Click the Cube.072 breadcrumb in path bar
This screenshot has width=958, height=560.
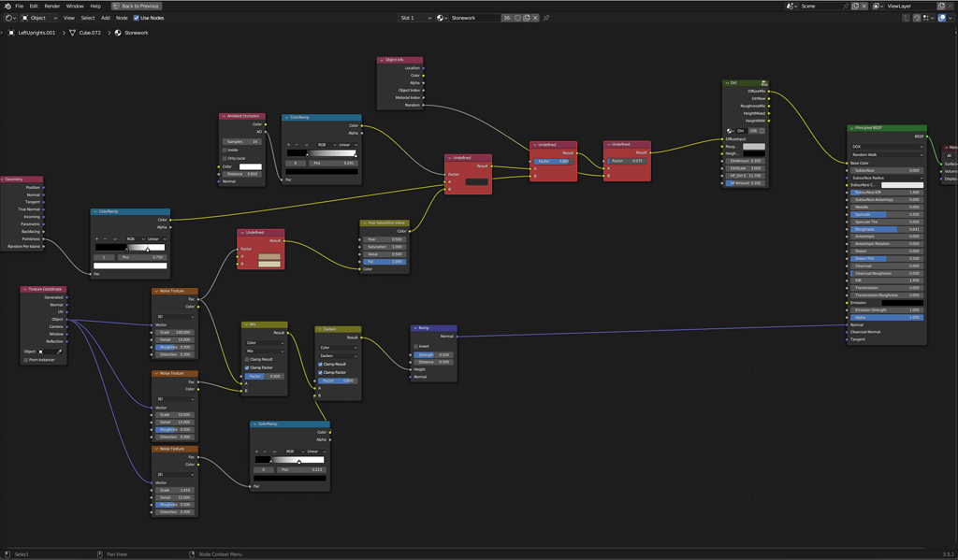(89, 32)
